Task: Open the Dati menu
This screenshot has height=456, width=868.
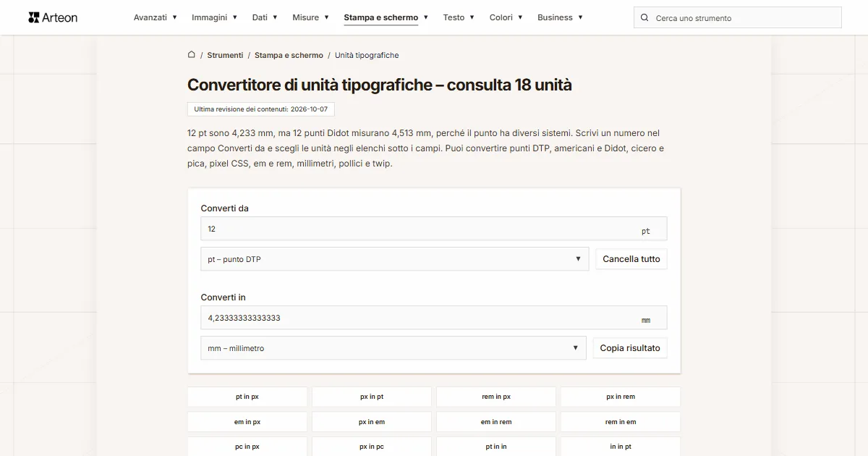Action: point(265,17)
